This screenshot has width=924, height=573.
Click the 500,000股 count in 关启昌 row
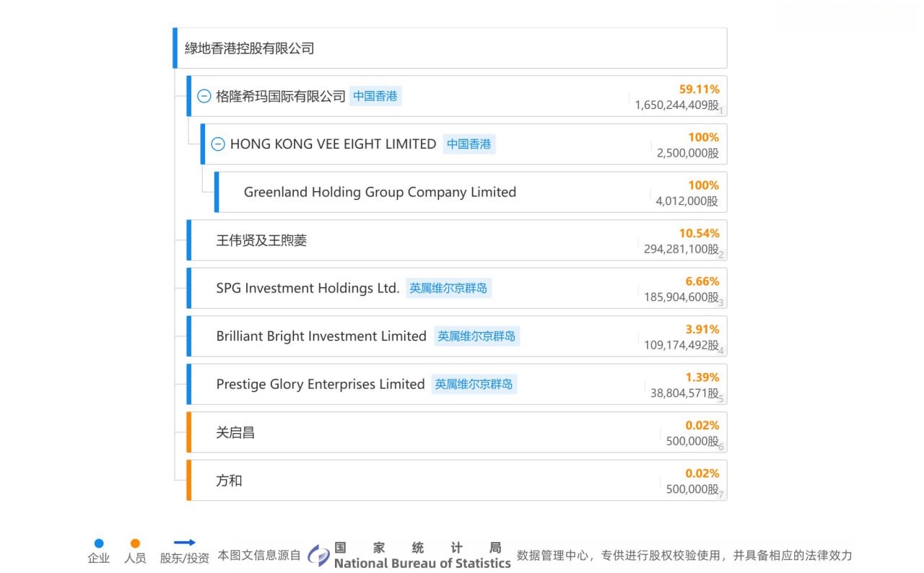coord(693,442)
